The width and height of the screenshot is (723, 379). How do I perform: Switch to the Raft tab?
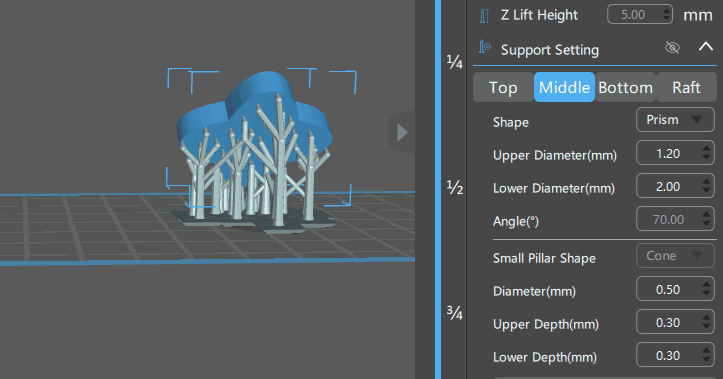tap(686, 87)
